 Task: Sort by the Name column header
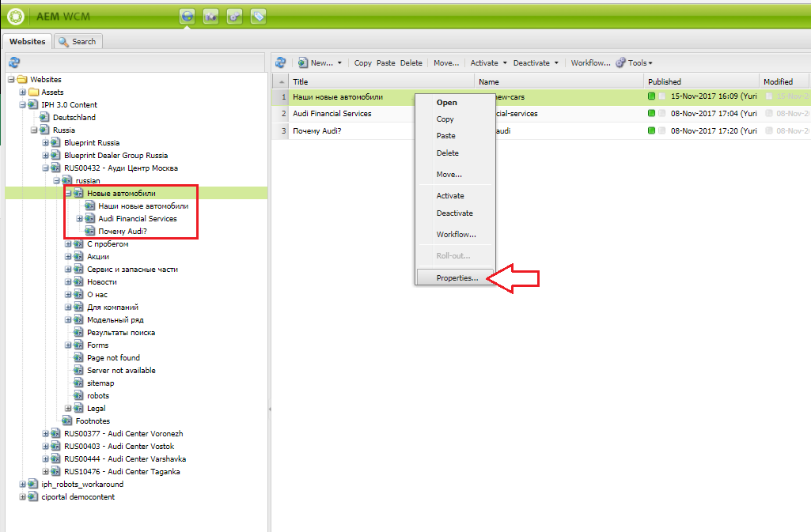pos(559,81)
